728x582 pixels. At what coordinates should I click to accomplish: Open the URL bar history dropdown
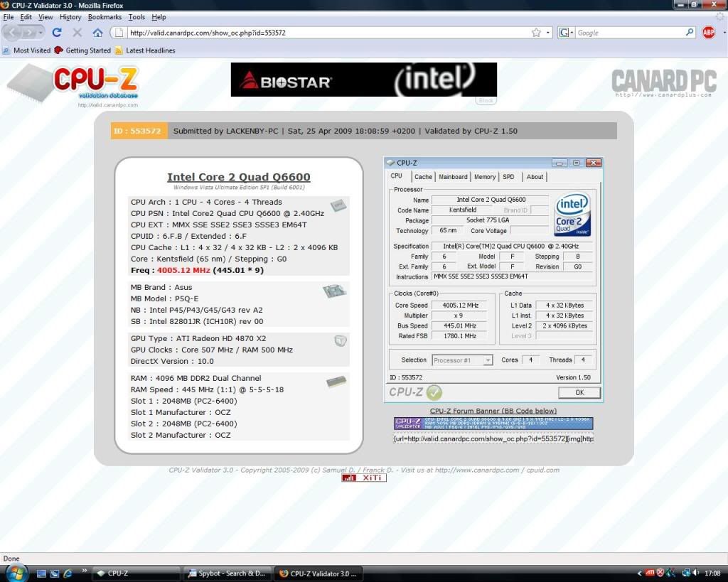pyautogui.click(x=548, y=33)
